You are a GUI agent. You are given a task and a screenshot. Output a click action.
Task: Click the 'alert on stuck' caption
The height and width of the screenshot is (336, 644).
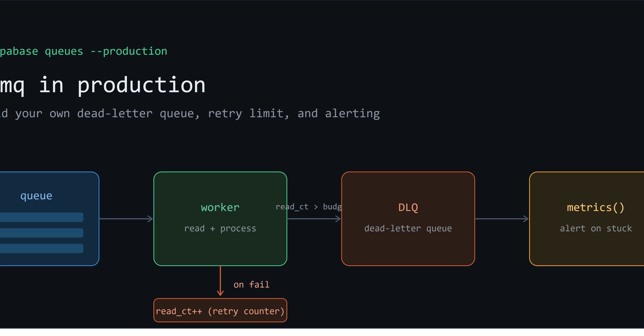coord(596,228)
